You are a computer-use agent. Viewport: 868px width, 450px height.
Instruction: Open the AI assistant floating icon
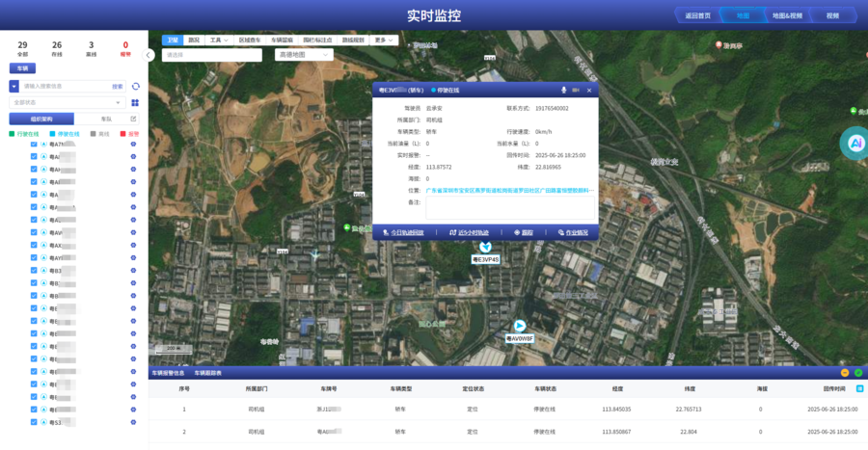point(855,144)
